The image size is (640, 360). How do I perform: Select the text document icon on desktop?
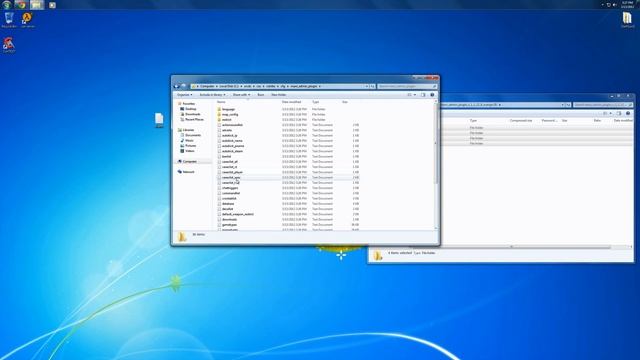pos(159,120)
